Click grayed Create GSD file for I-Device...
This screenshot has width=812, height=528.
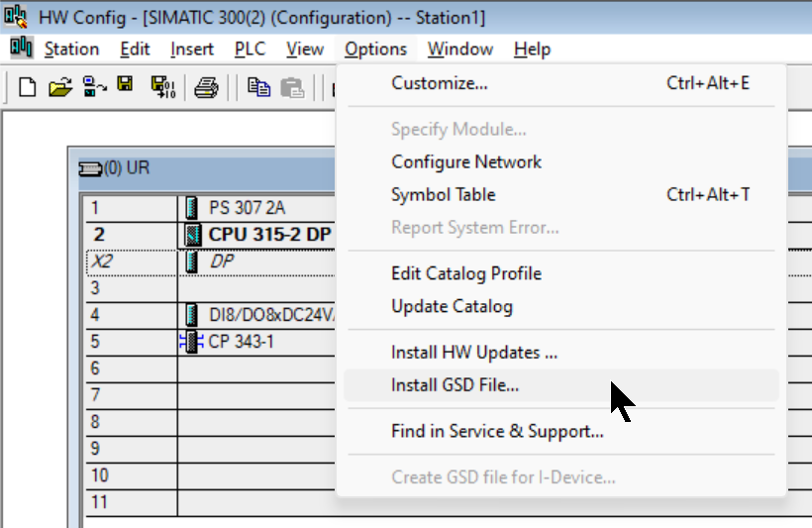tap(561, 476)
